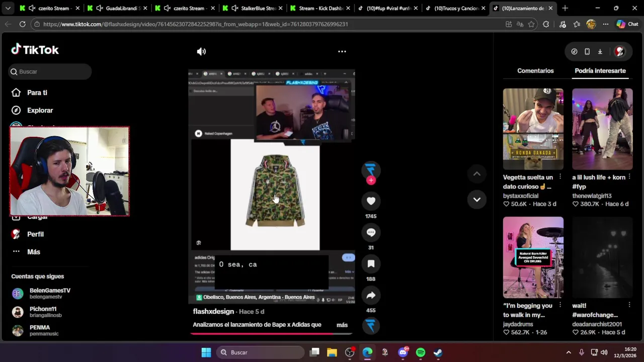644x362 pixels.
Task: Toggle microphone icon in system tray
Action: tap(582, 352)
